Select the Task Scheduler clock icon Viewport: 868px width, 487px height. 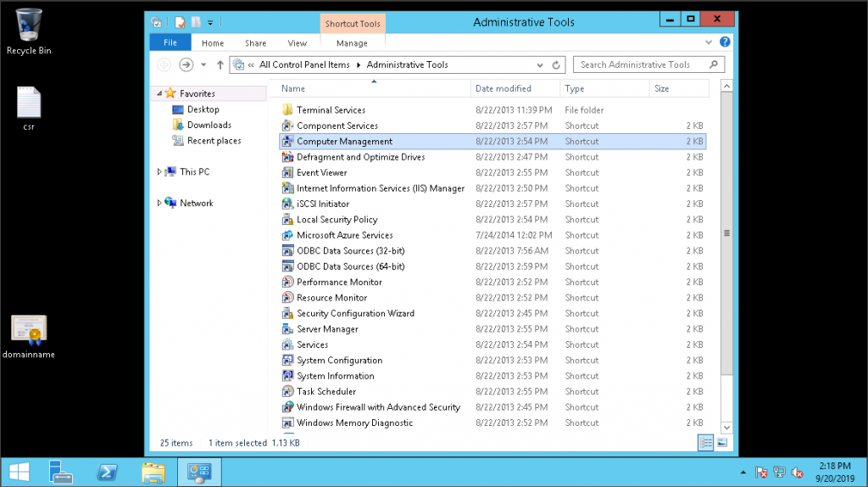[287, 391]
